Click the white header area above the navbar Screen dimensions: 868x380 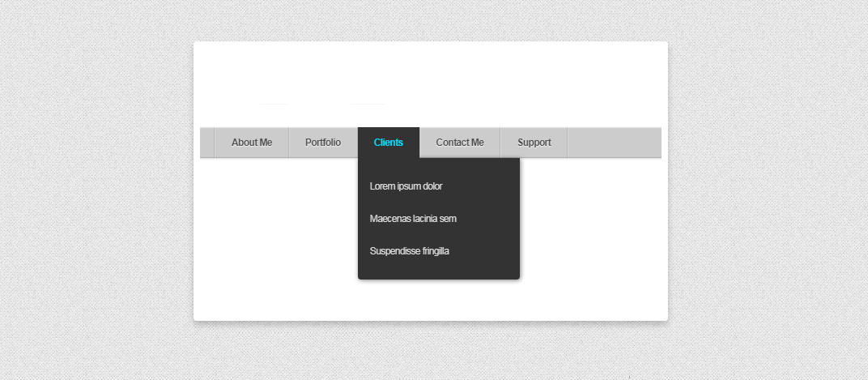click(x=430, y=81)
